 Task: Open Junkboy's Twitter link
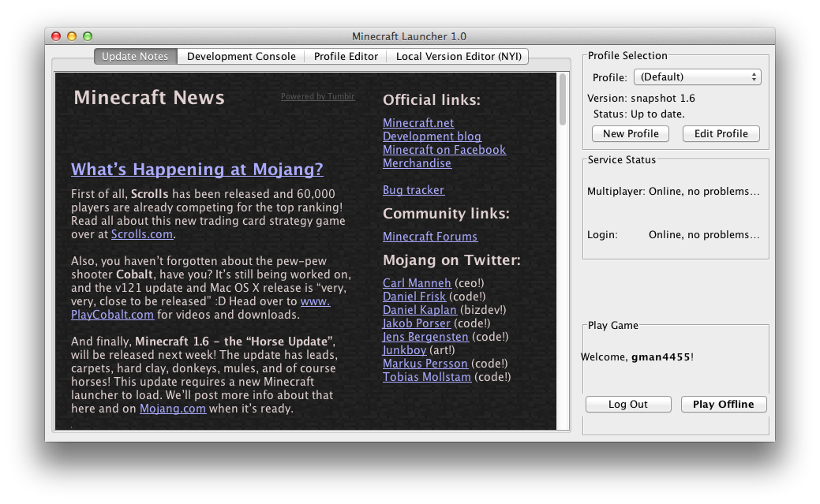[405, 350]
